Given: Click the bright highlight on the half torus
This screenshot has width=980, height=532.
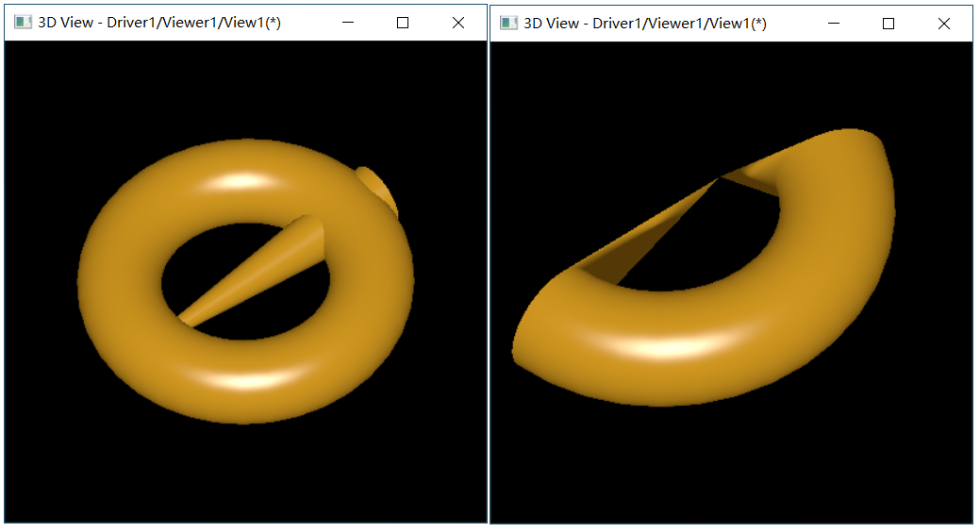Looking at the screenshot, I should [660, 346].
